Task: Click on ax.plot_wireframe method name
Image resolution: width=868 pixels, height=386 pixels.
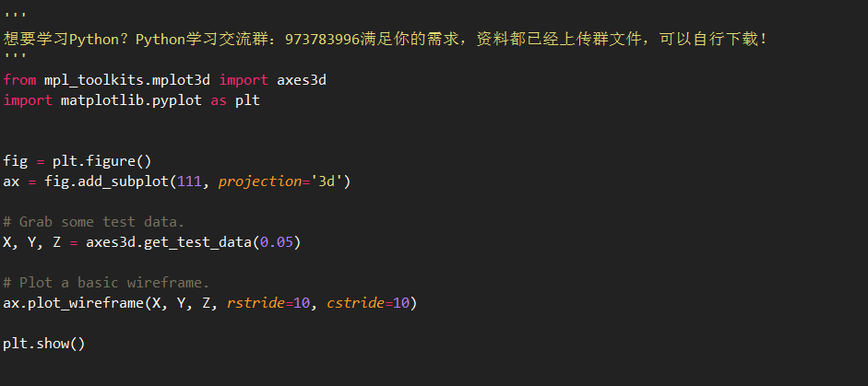Action: click(73, 303)
